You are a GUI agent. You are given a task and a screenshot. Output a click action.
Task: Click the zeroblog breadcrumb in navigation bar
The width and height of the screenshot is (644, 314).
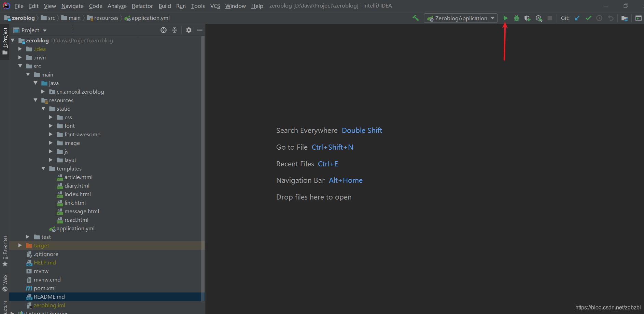coord(19,18)
